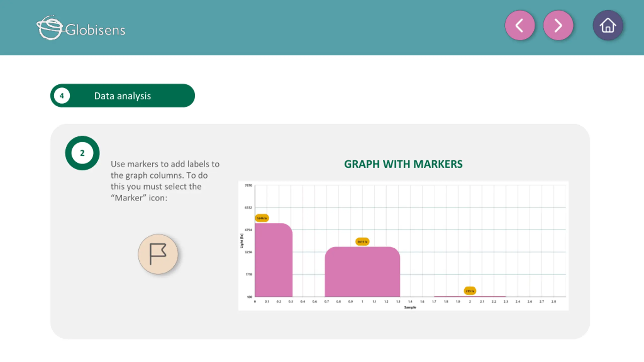Select the Marker flag icon
This screenshot has width=644, height=362.
coord(158,254)
